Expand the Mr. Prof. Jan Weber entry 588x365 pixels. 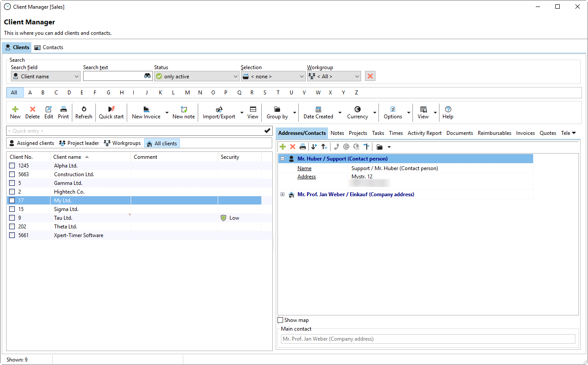click(282, 194)
